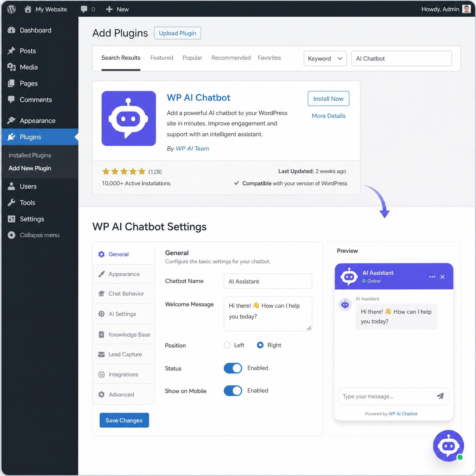The height and width of the screenshot is (476, 476).
Task: Click the Integrations icon
Action: coord(102,374)
